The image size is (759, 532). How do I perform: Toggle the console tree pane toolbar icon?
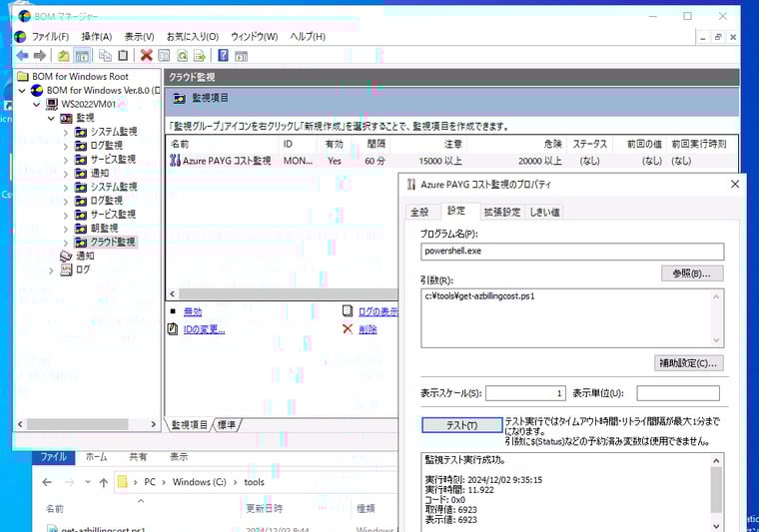[x=82, y=56]
